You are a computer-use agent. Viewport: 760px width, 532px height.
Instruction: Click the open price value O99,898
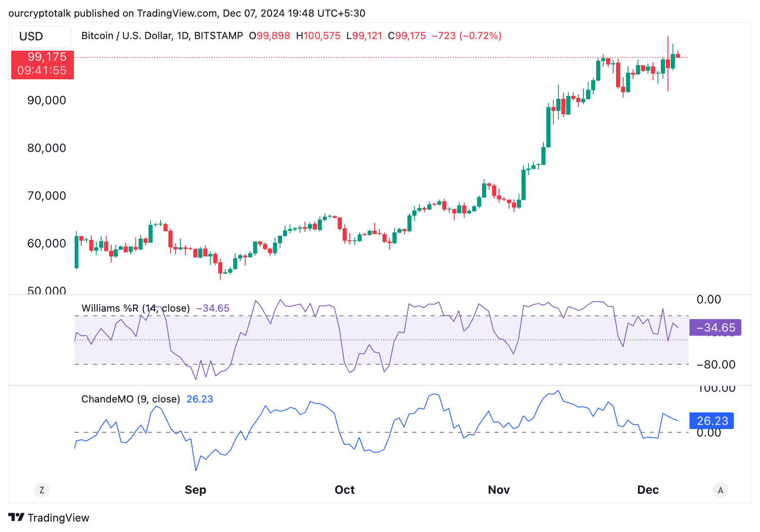(x=269, y=36)
